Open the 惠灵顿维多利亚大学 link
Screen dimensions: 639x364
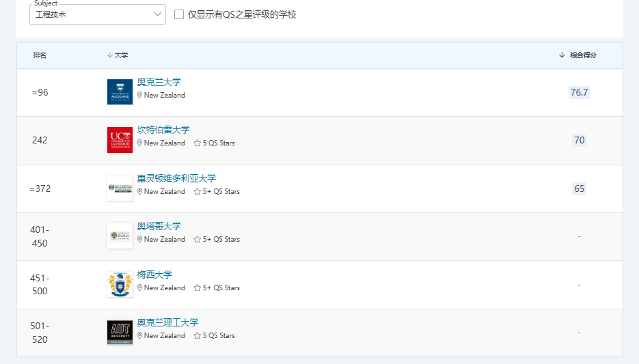(x=176, y=178)
